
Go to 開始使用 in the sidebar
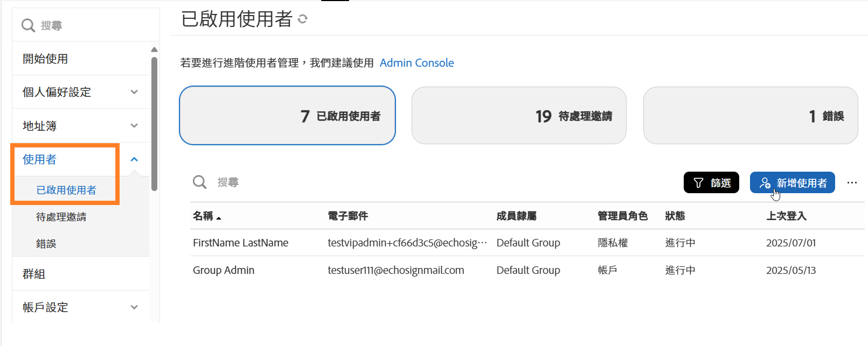45,59
